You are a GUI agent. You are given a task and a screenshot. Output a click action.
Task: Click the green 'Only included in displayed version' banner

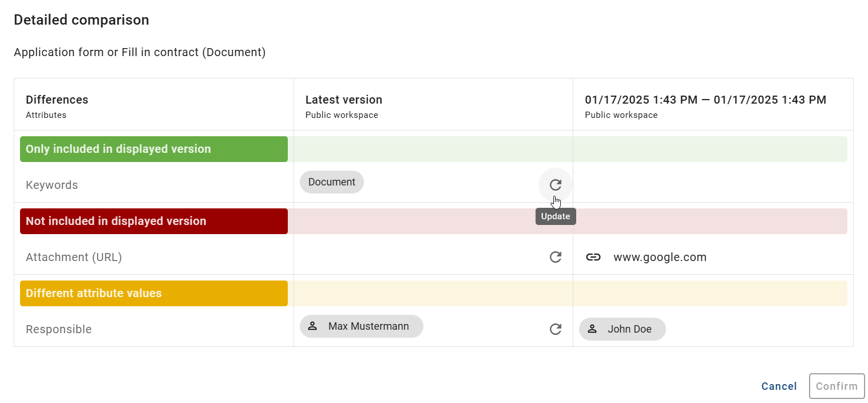153,149
